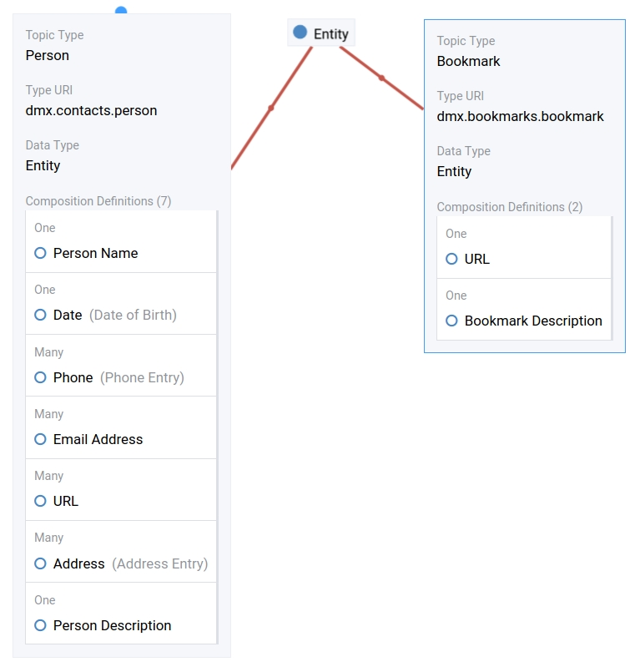Click the Bookmark Description circle icon
Image resolution: width=640 pixels, height=672 pixels.
[x=451, y=321]
